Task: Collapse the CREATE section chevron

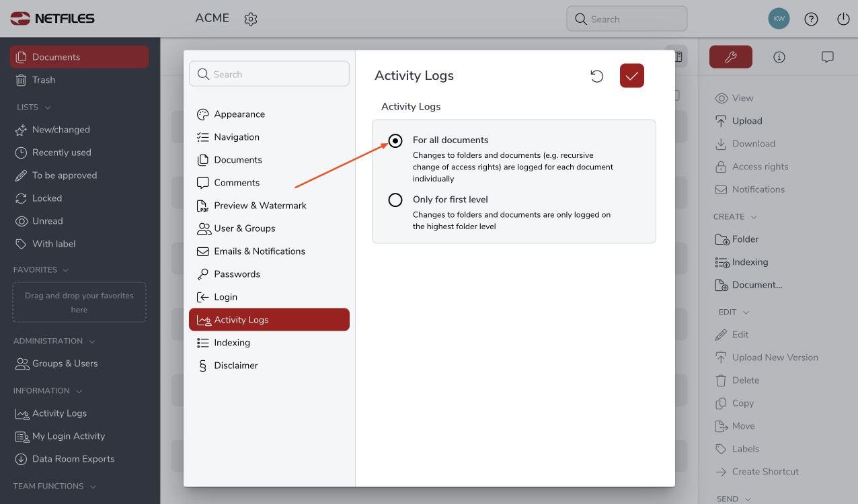Action: click(x=753, y=217)
